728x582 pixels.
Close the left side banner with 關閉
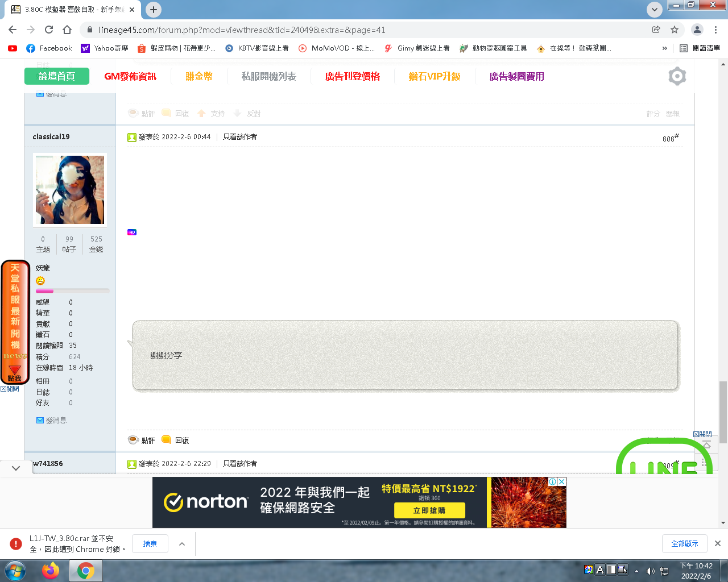tap(10, 389)
